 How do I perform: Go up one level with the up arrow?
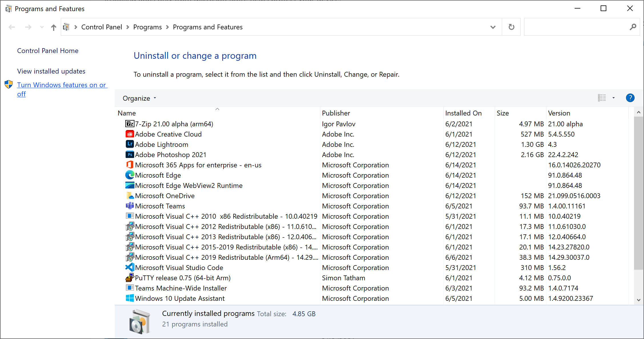click(53, 27)
